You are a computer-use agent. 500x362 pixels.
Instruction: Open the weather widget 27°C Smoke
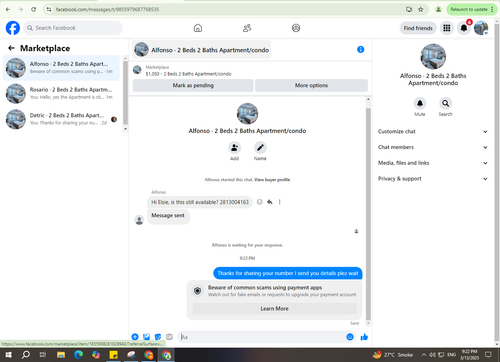click(393, 355)
